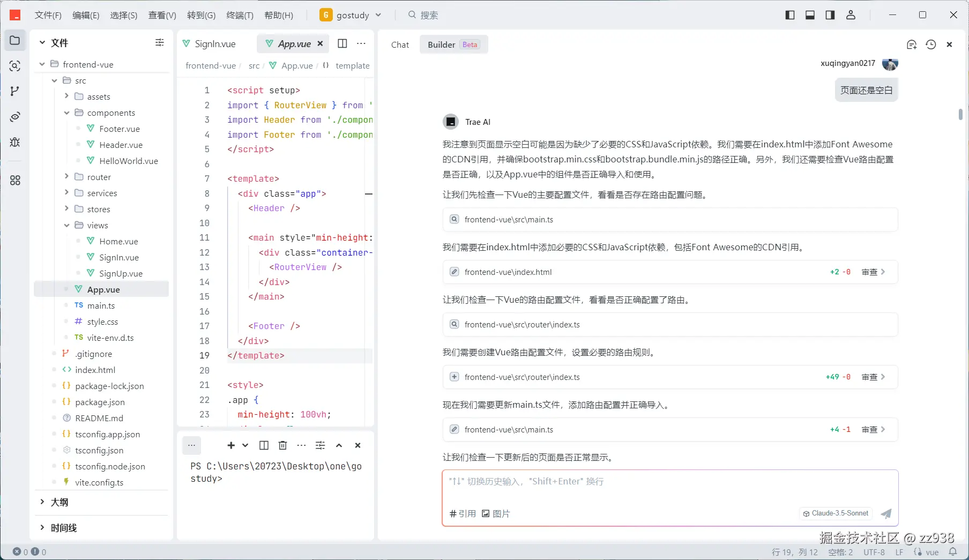Open the 终端(T) menu
Viewport: 969px width, 560px height.
pos(240,15)
